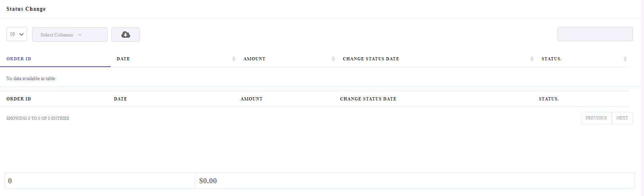Click the Status Change page title
Image resolution: width=644 pixels, height=196 pixels.
point(26,9)
